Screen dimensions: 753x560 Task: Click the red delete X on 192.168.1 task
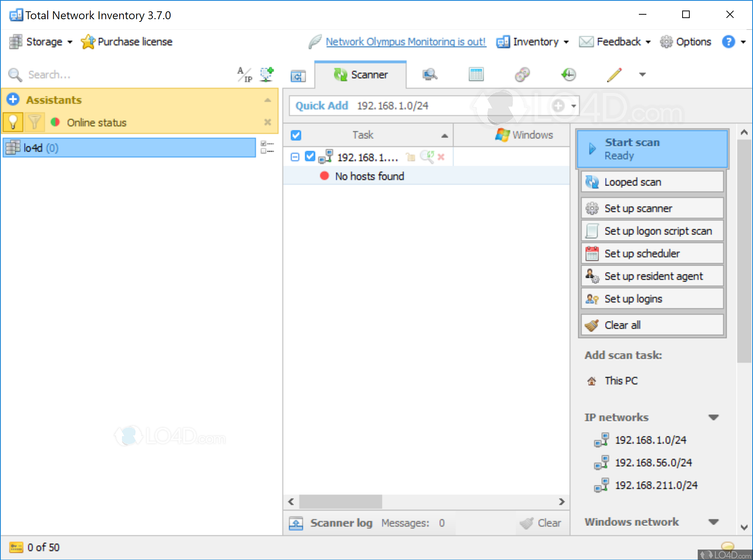pos(441,157)
